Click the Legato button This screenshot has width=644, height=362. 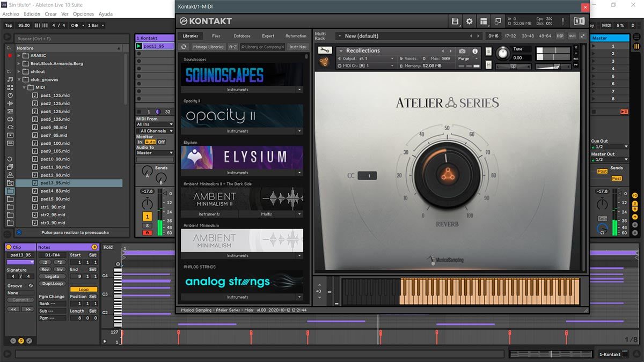pyautogui.click(x=52, y=277)
